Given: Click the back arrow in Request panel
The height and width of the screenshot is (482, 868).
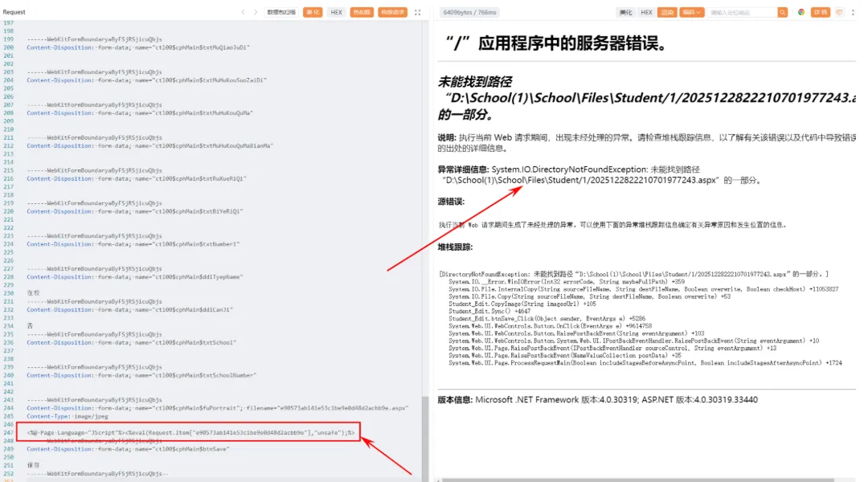Looking at the screenshot, I should point(244,12).
